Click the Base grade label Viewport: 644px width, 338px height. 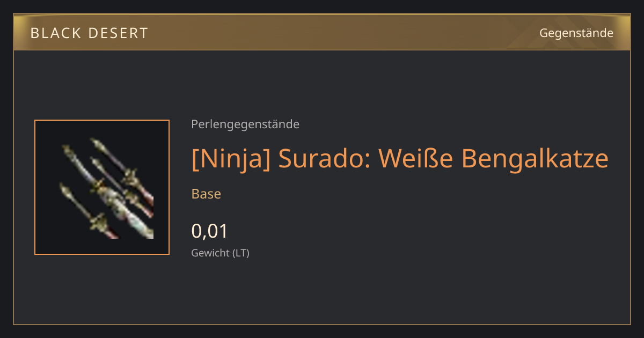click(206, 194)
